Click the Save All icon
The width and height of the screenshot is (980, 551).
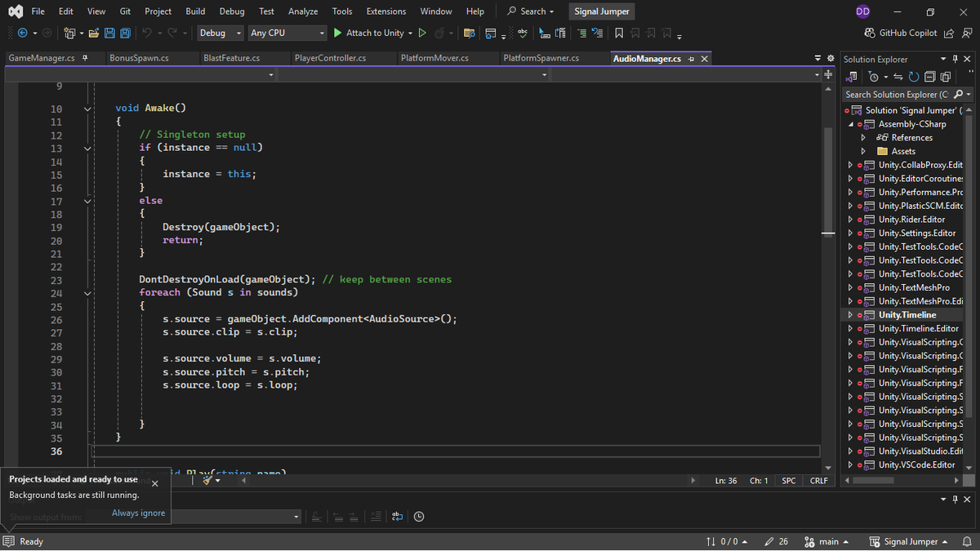[x=125, y=33]
